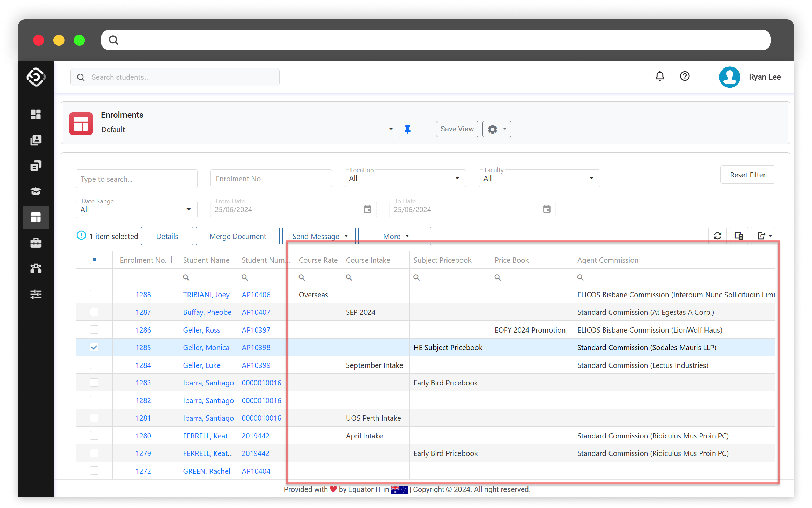This screenshot has height=508, width=812.
Task: Expand the Location dropdown
Action: [x=405, y=179]
